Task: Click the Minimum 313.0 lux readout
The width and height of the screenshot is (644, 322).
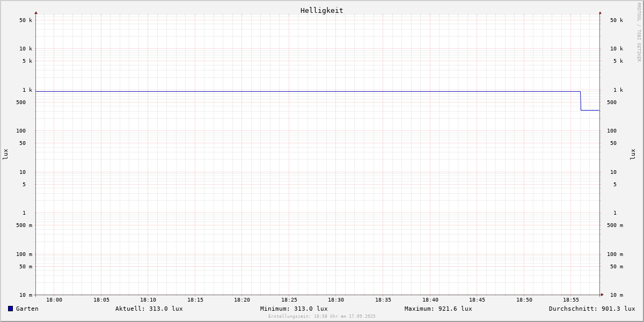Action: pyautogui.click(x=294, y=309)
